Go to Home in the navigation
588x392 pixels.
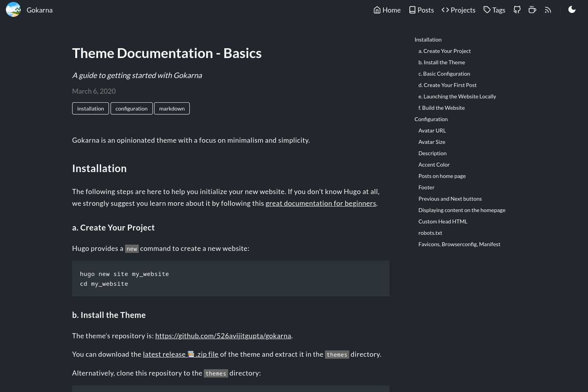pyautogui.click(x=387, y=10)
